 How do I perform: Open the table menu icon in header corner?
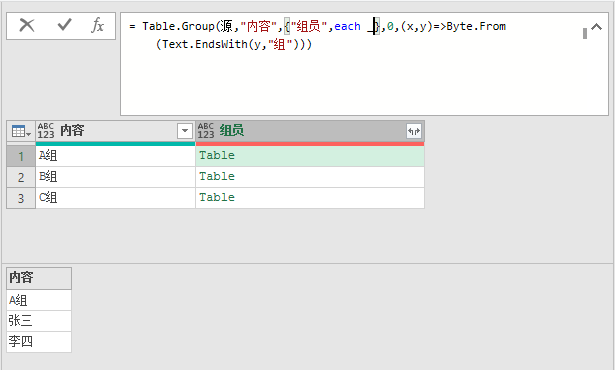(x=21, y=131)
